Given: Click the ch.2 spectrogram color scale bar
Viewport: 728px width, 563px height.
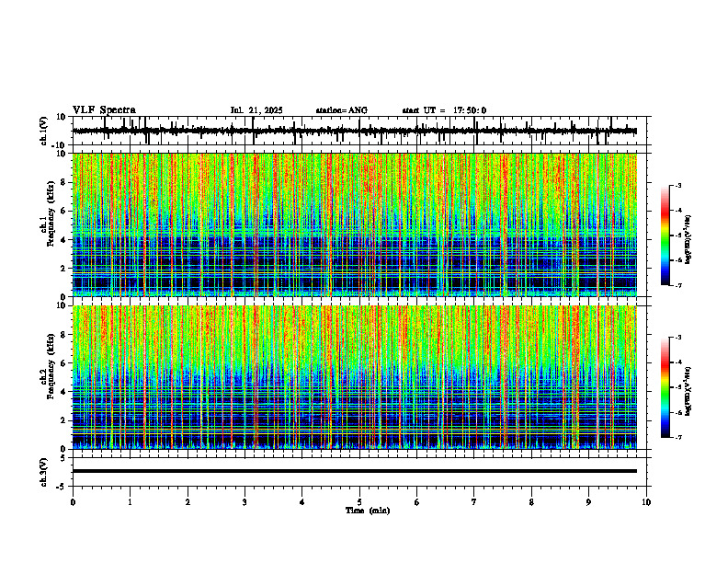Looking at the screenshot, I should point(665,387).
